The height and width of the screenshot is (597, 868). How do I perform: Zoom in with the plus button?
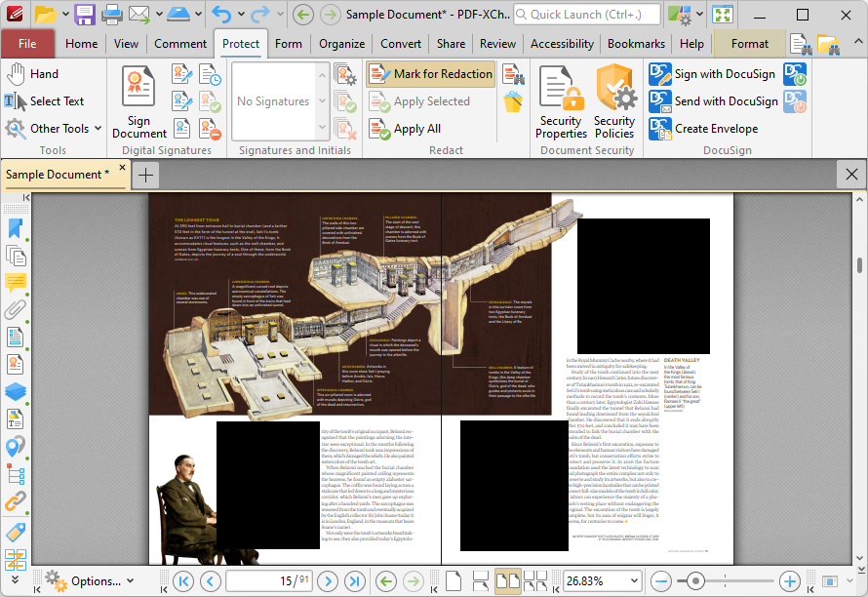point(789,581)
